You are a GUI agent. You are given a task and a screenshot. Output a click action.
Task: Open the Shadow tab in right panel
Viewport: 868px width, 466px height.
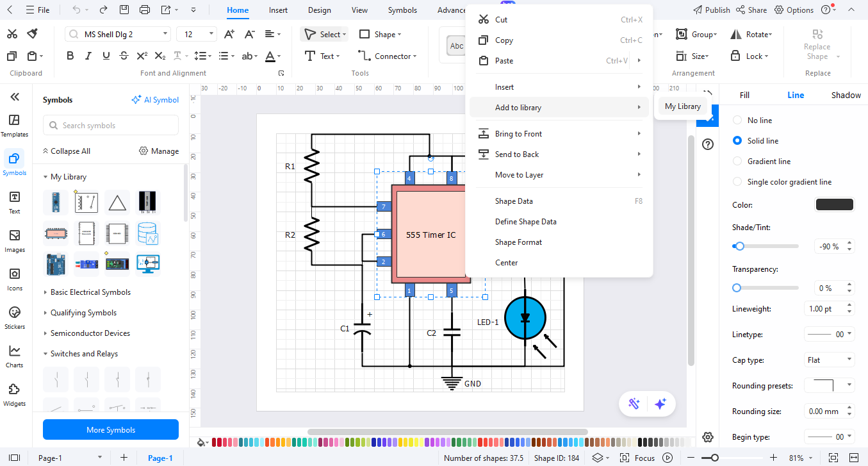pos(846,95)
